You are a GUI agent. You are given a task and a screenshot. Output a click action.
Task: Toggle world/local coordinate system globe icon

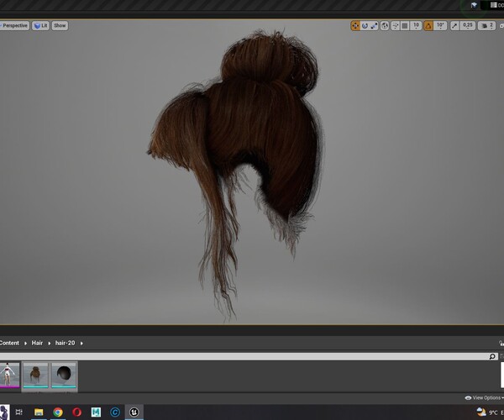pyautogui.click(x=385, y=26)
